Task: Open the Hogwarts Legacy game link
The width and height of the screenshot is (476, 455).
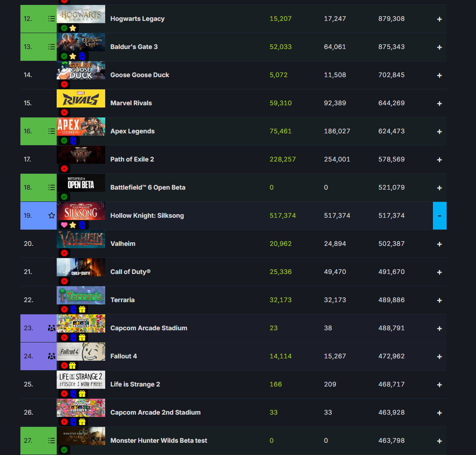Action: coord(137,19)
